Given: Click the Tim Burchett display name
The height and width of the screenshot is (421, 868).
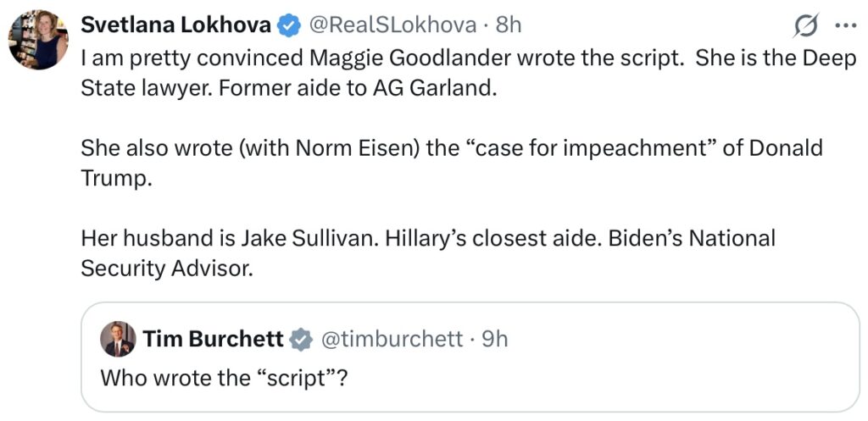Looking at the screenshot, I should (213, 340).
